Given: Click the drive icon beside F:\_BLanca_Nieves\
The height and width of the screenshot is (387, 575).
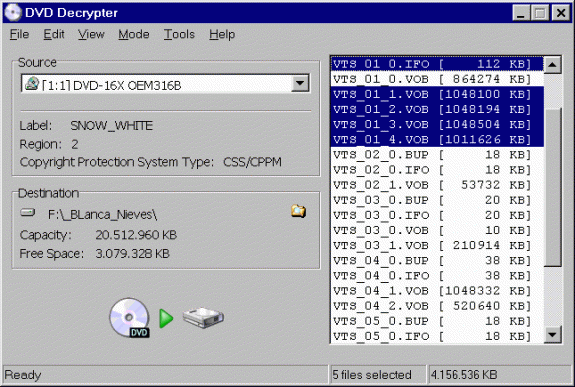Looking at the screenshot, I should 28,212.
